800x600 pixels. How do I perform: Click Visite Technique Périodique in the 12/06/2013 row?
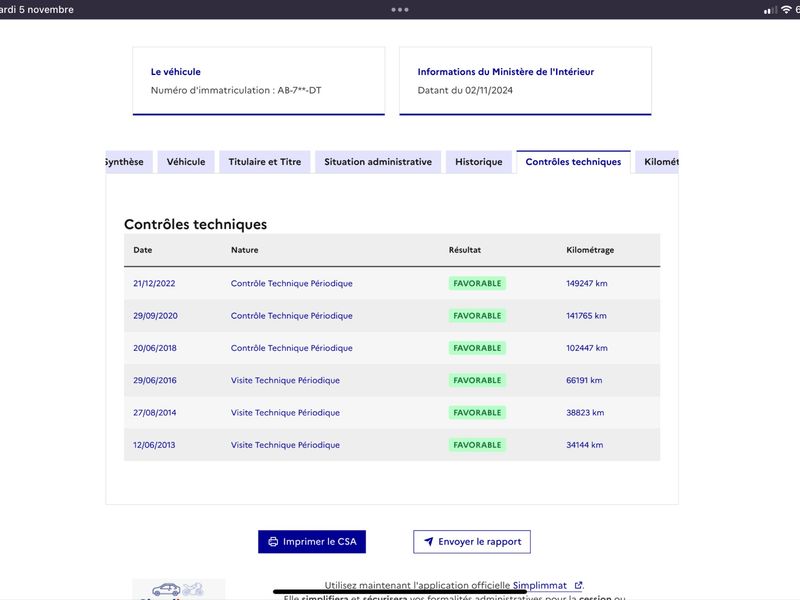click(285, 445)
